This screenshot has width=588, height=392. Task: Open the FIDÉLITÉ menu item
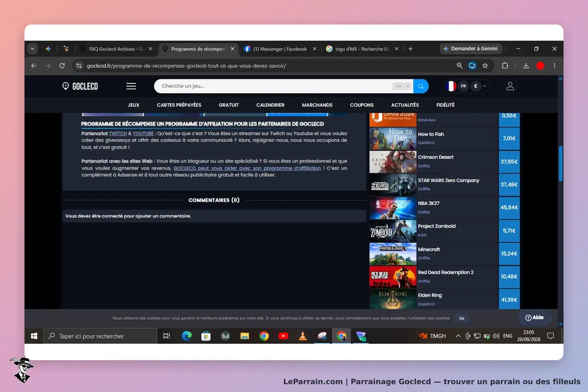(445, 105)
